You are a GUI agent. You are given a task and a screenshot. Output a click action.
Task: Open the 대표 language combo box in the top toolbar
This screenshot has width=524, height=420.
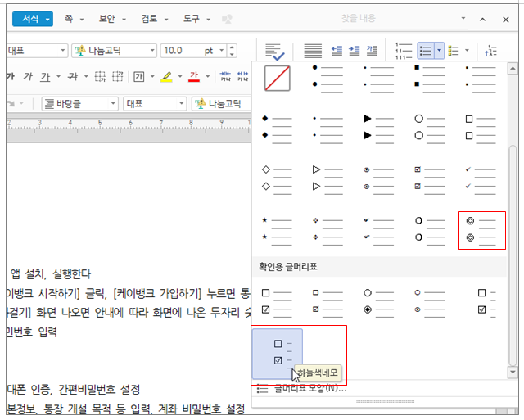(37, 51)
